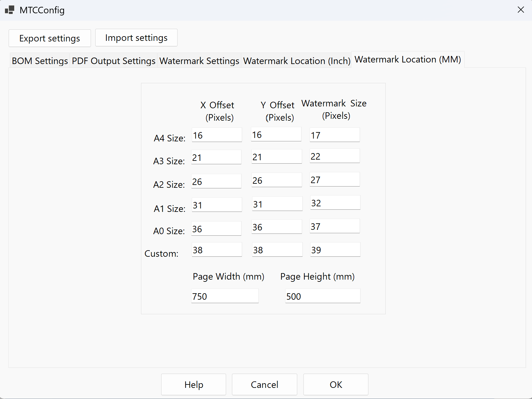Focus the A1 Size X Offset input
532x399 pixels.
click(x=217, y=205)
